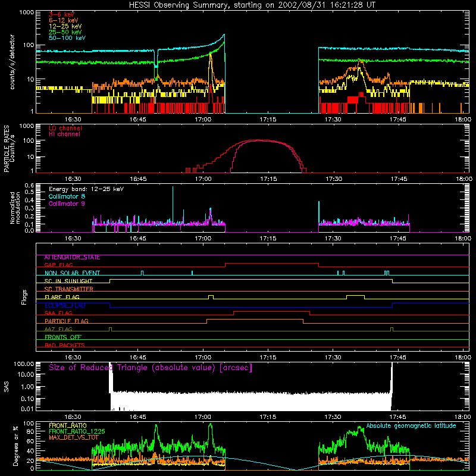Image resolution: width=476 pixels, height=476 pixels.
Task: Select the HI channel legend label
Action: (64, 134)
